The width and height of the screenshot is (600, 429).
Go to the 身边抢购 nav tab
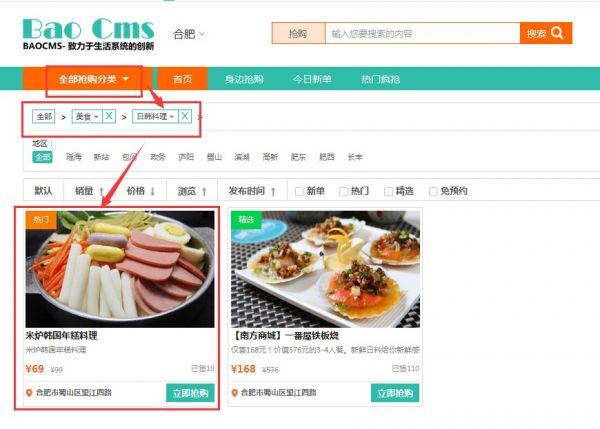(244, 79)
